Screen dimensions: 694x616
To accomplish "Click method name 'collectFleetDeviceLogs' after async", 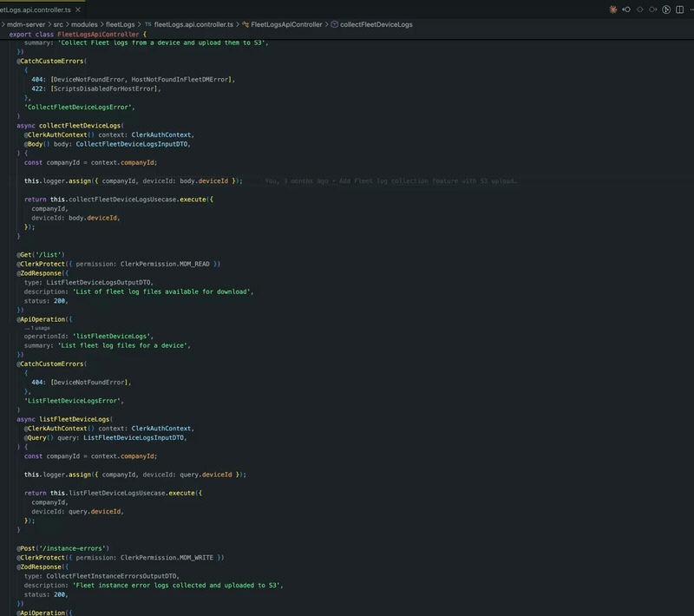I will coord(80,126).
